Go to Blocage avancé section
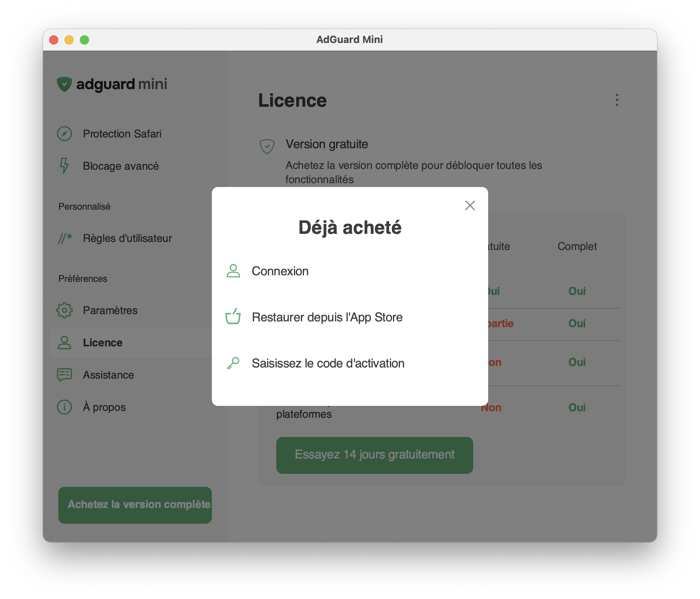This screenshot has height=599, width=700. [x=121, y=166]
